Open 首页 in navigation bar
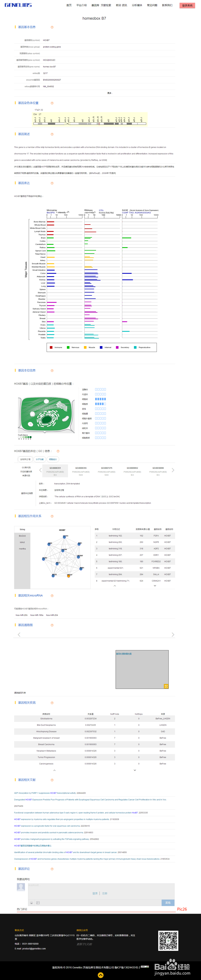Viewport: 201px width, 980px height. coord(69,5)
